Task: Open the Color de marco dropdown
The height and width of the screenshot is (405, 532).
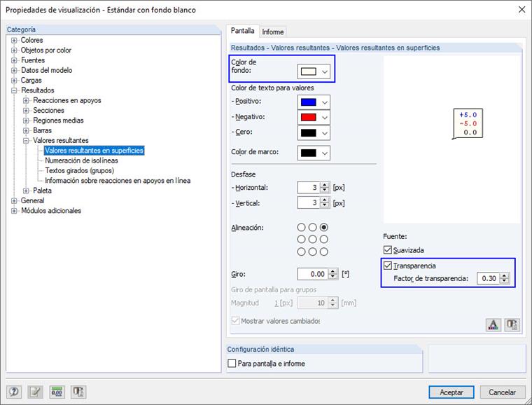Action: pyautogui.click(x=314, y=153)
